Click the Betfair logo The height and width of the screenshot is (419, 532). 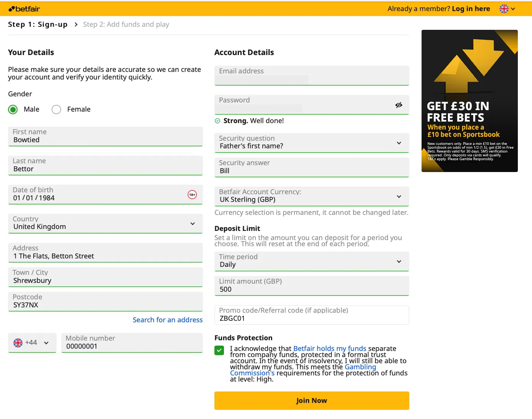coord(24,9)
